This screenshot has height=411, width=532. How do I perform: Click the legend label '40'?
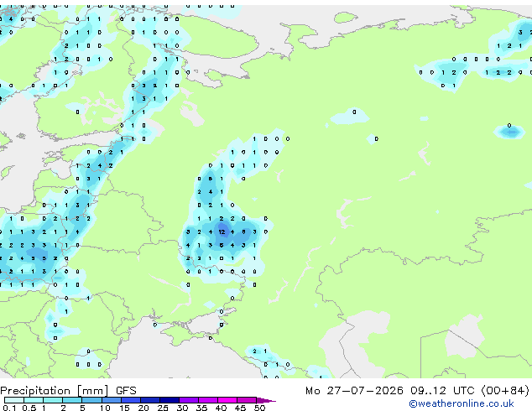click(221, 408)
